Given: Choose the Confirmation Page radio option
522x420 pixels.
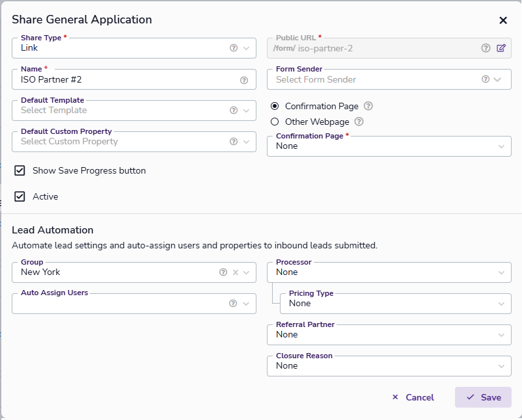Looking at the screenshot, I should 275,106.
